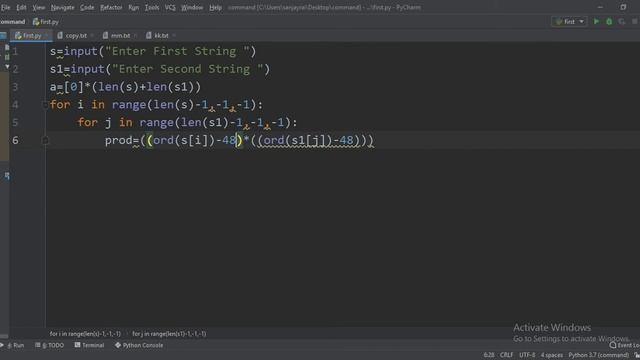
Task: Open the TODO tool window
Action: pos(50,345)
